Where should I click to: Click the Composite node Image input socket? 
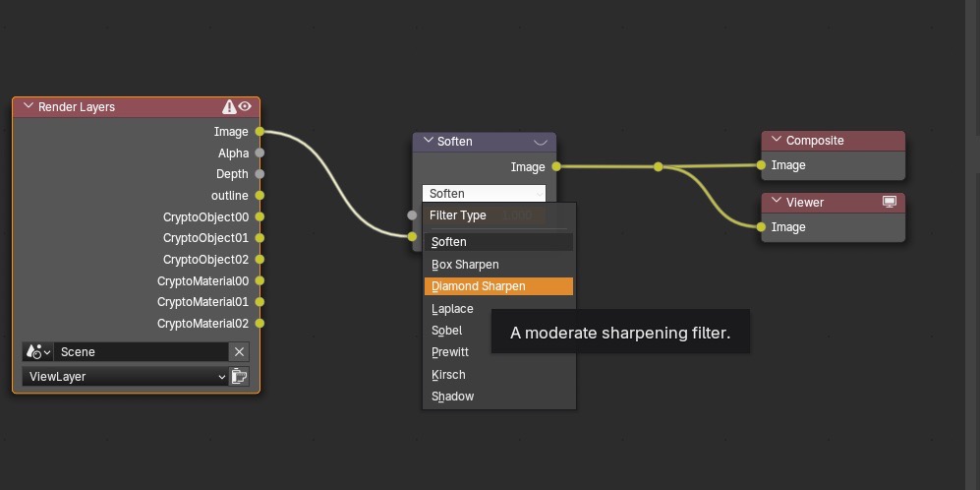[x=761, y=165]
